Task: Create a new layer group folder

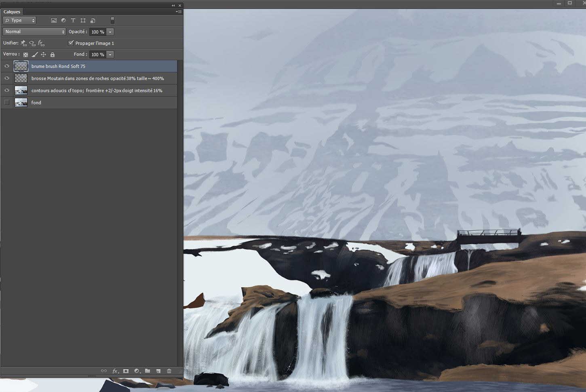Action: pos(148,371)
